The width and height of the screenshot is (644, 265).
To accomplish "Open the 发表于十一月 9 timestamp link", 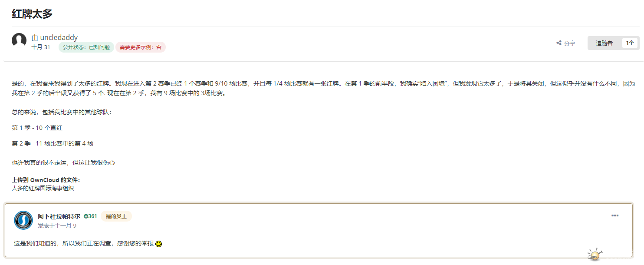I will (x=57, y=225).
